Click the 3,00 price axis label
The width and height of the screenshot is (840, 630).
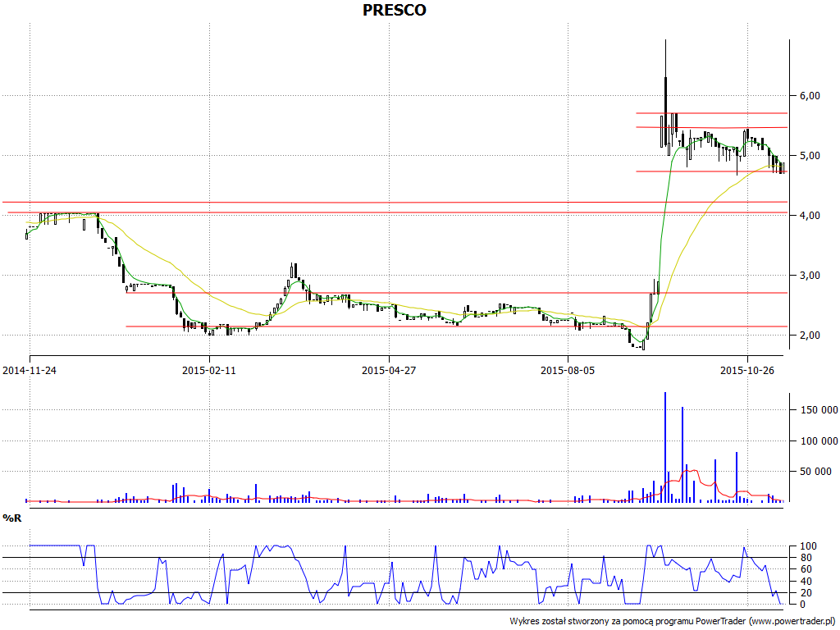(x=810, y=276)
